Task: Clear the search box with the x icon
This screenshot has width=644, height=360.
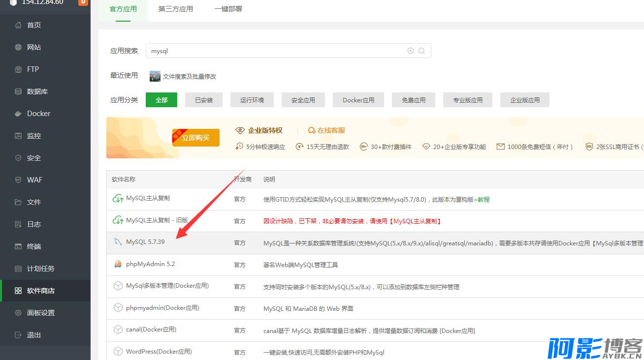Action: pyautogui.click(x=411, y=51)
